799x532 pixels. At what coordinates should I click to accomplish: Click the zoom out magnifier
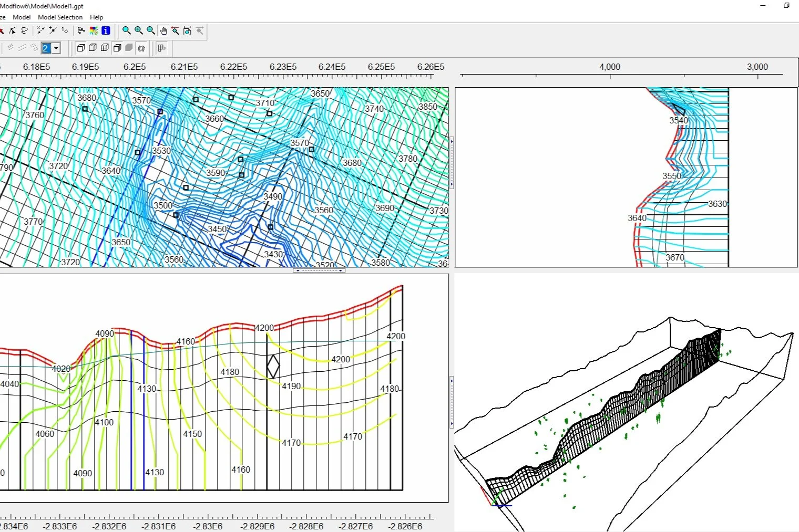(x=151, y=31)
